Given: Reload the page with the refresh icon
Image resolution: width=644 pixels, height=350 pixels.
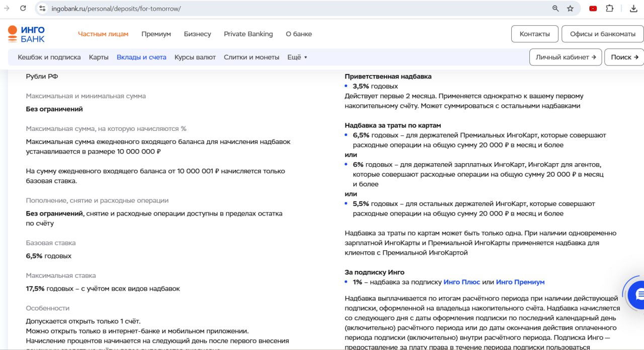Looking at the screenshot, I should coord(23,9).
